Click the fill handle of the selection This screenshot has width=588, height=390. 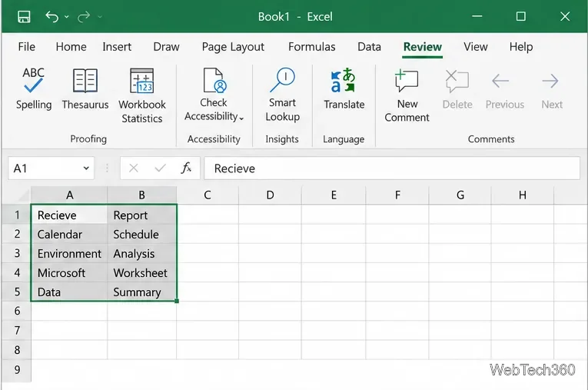pyautogui.click(x=177, y=301)
